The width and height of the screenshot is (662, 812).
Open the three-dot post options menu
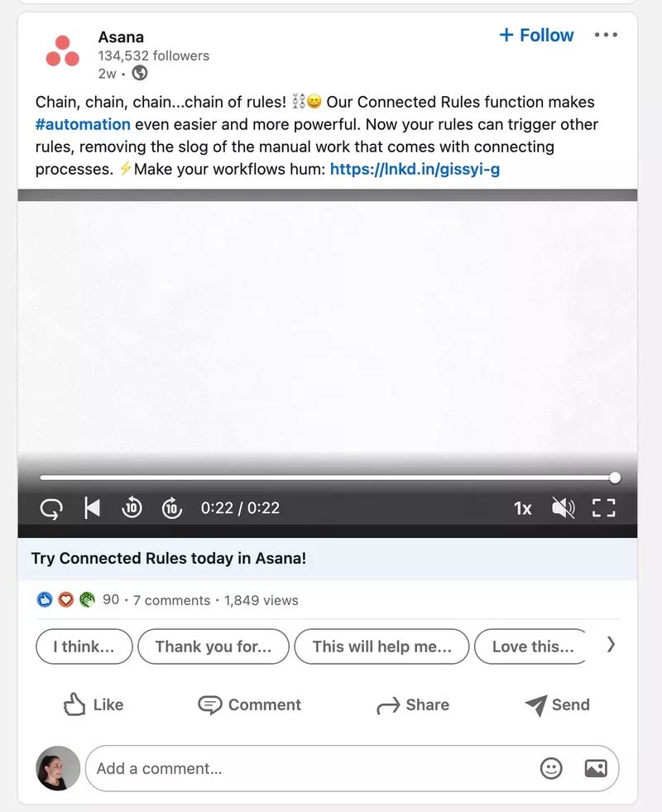pyautogui.click(x=606, y=35)
